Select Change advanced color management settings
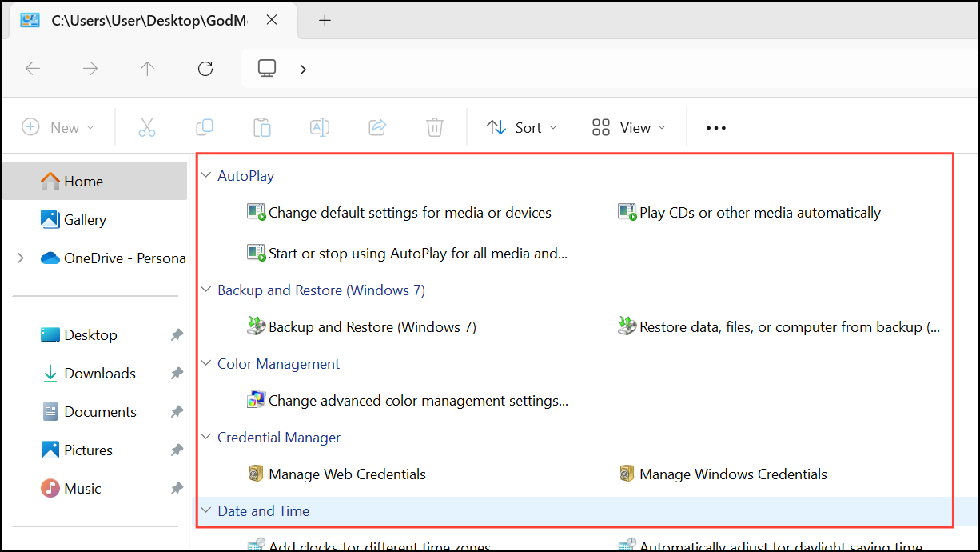Screen dimensions: 980x552 408,400
